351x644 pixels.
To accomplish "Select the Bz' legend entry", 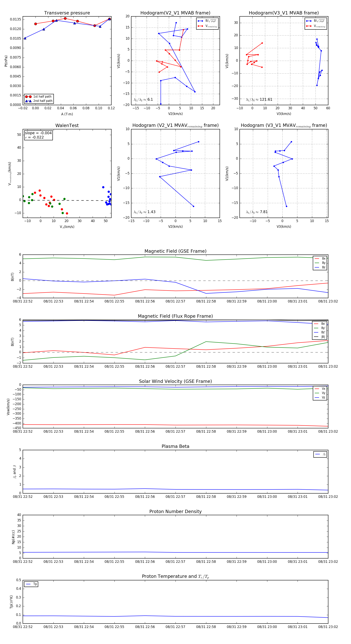I will [x=320, y=333].
